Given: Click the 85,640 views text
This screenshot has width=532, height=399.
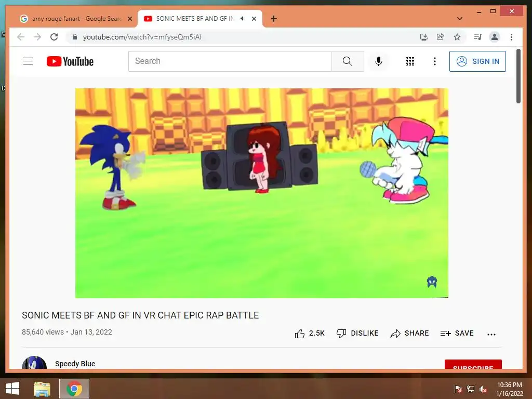Looking at the screenshot, I should 43,332.
